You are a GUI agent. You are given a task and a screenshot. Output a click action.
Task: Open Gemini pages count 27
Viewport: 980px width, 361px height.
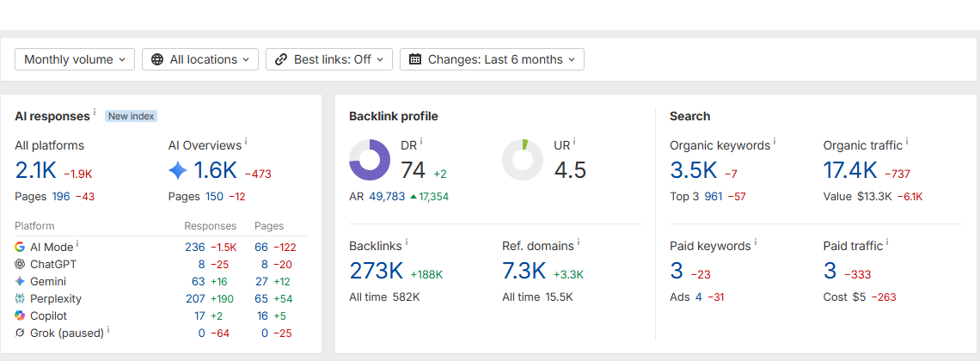pyautogui.click(x=262, y=282)
